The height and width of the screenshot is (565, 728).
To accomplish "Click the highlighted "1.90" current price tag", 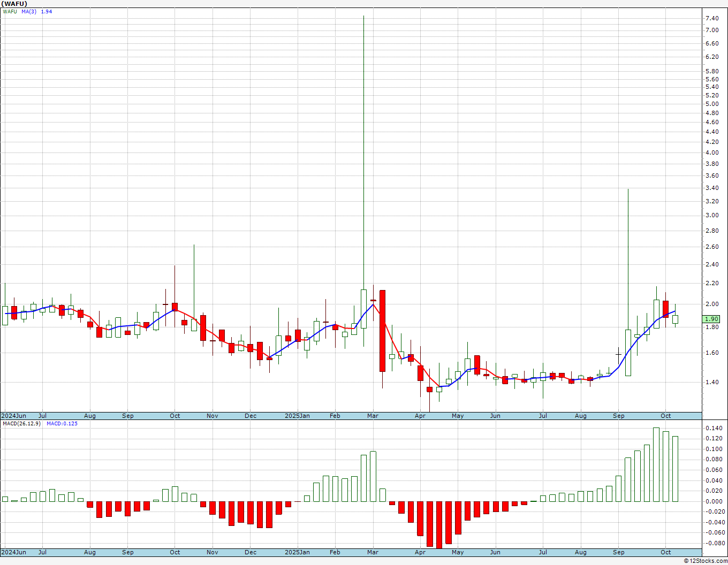I will click(712, 319).
